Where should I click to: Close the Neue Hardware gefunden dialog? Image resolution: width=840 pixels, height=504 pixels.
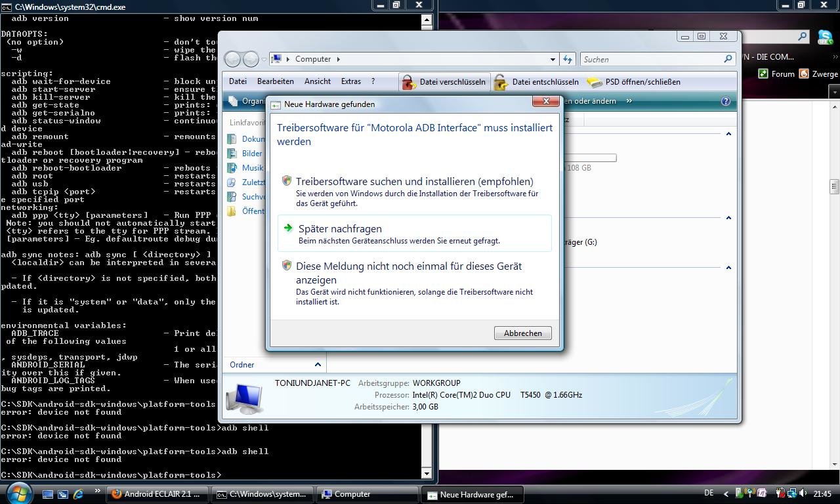pos(545,101)
